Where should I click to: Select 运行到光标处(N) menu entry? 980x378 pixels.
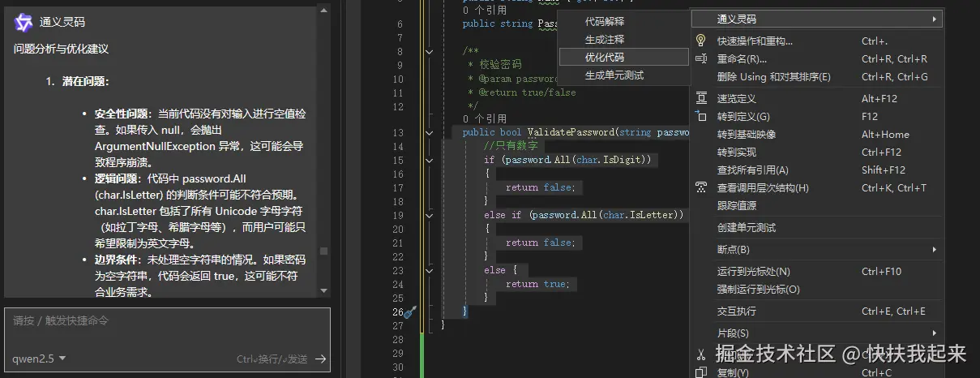click(x=817, y=272)
